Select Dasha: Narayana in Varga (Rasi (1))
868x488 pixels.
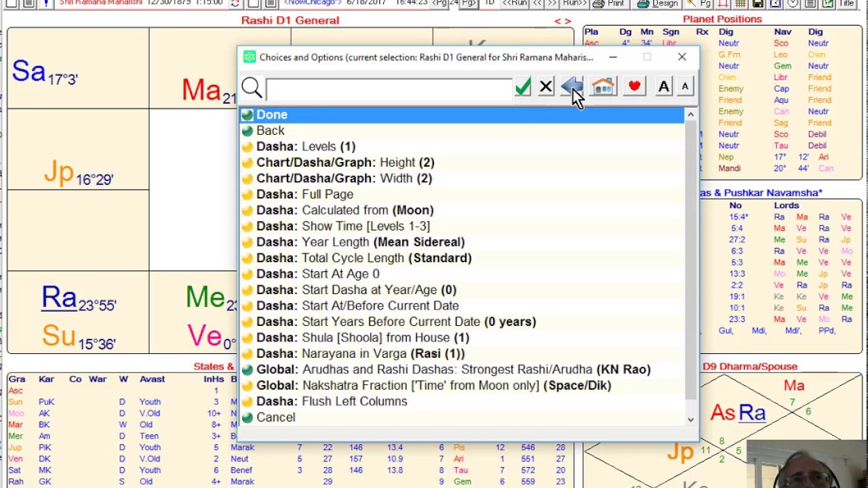pyautogui.click(x=462, y=354)
